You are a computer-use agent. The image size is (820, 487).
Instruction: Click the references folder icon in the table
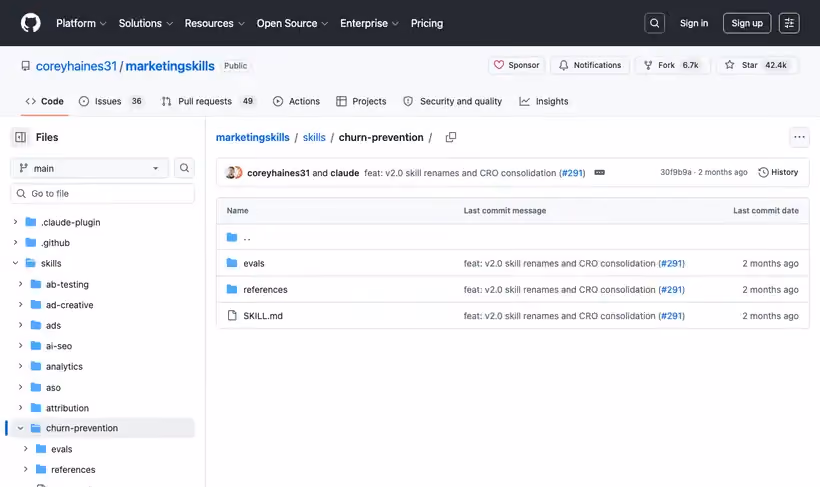pyautogui.click(x=232, y=289)
